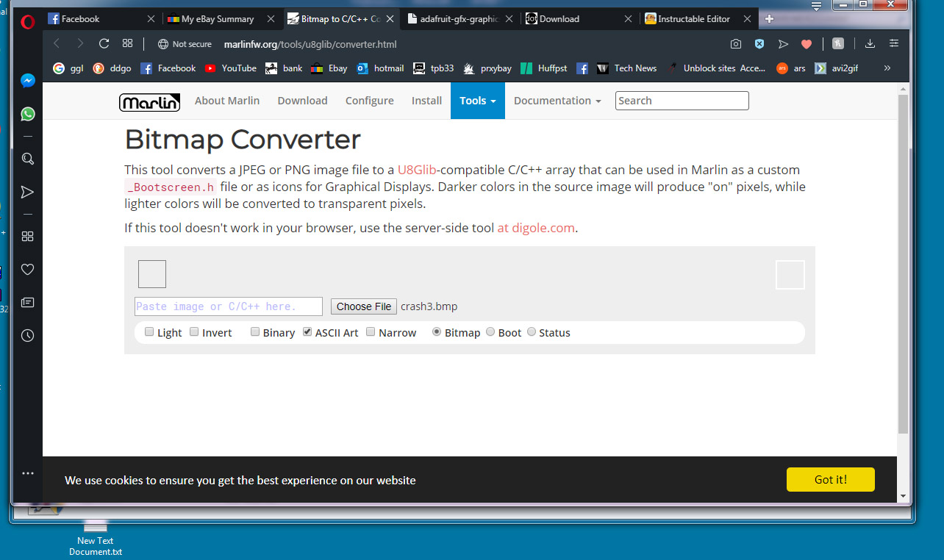The height and width of the screenshot is (560, 944).
Task: Show hidden bookmarks with the » chevron
Action: click(x=887, y=68)
